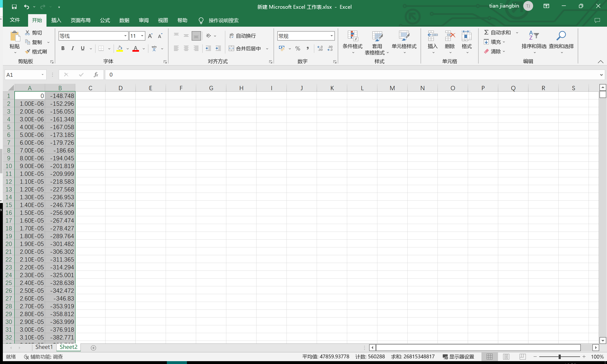
Task: Open the font size dropdown
Action: 142,36
